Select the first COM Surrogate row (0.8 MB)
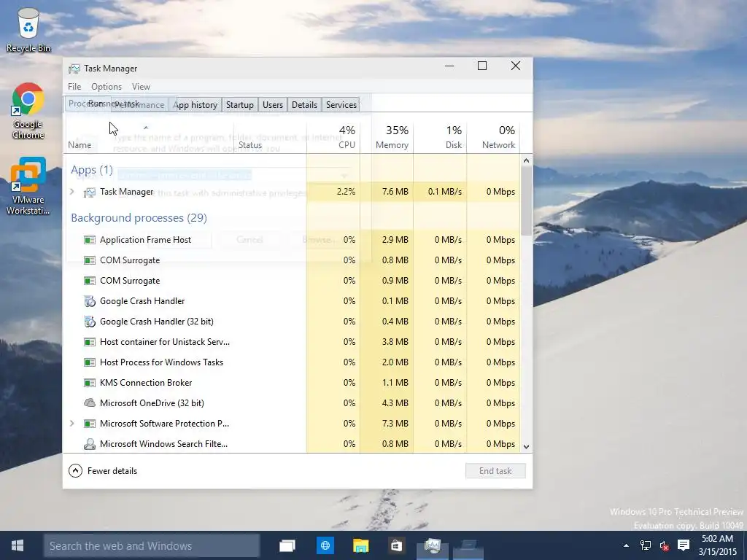The width and height of the screenshot is (747, 560). click(291, 260)
